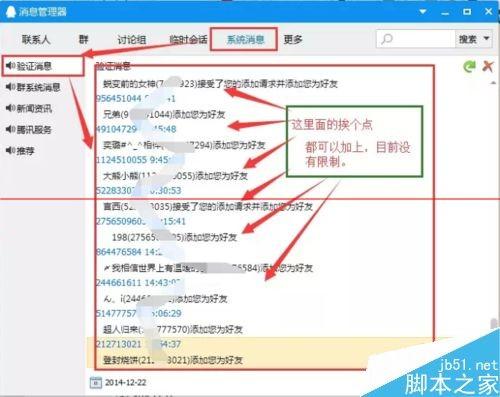Image resolution: width=500 pixels, height=397 pixels.
Task: Click the date 2014-12-22
Action: [x=126, y=382]
